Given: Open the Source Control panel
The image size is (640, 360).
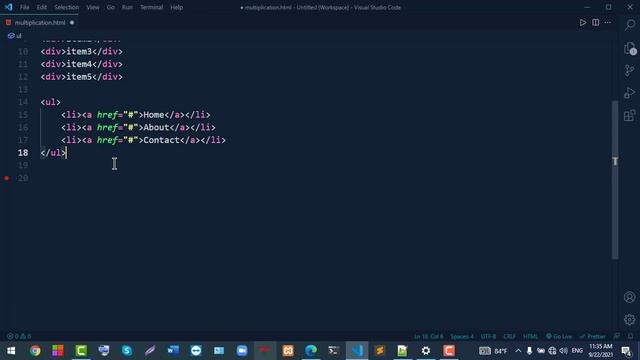Looking at the screenshot, I should [x=629, y=70].
